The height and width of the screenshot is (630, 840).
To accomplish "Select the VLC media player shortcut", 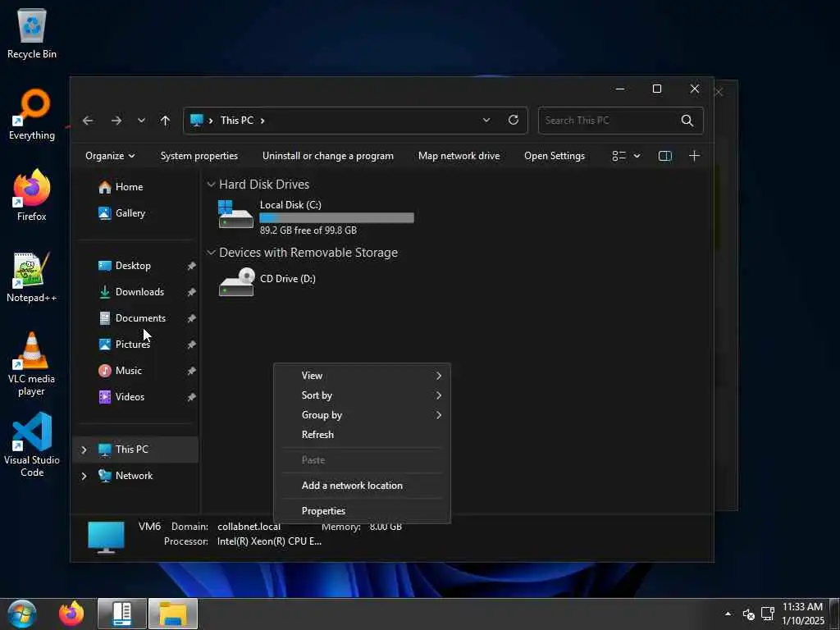I will 32,364.
